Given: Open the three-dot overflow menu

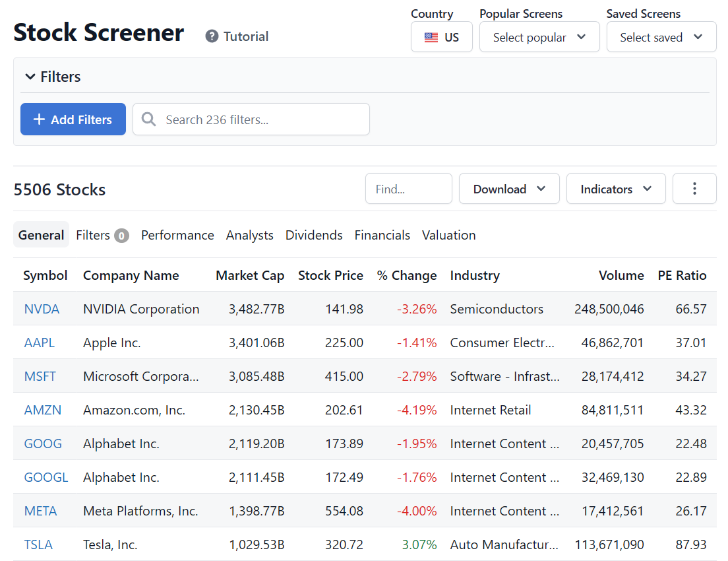Looking at the screenshot, I should (694, 189).
